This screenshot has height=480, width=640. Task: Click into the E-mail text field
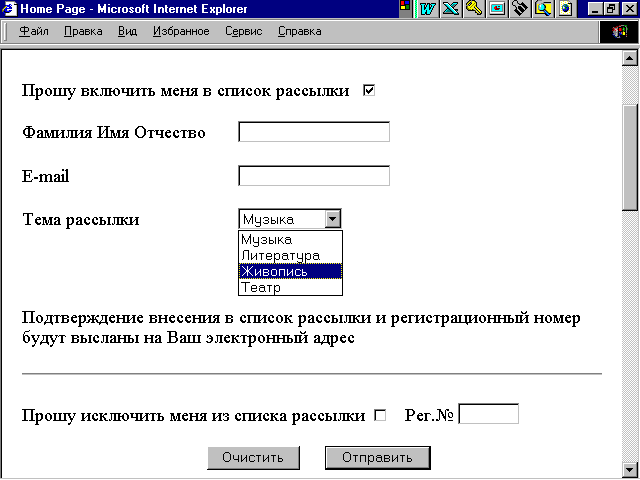click(x=314, y=176)
